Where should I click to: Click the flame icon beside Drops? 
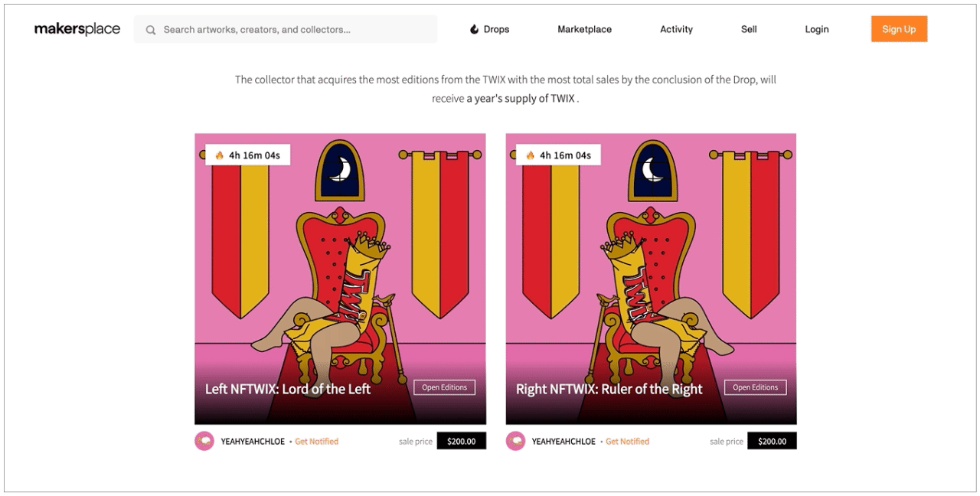coord(474,29)
